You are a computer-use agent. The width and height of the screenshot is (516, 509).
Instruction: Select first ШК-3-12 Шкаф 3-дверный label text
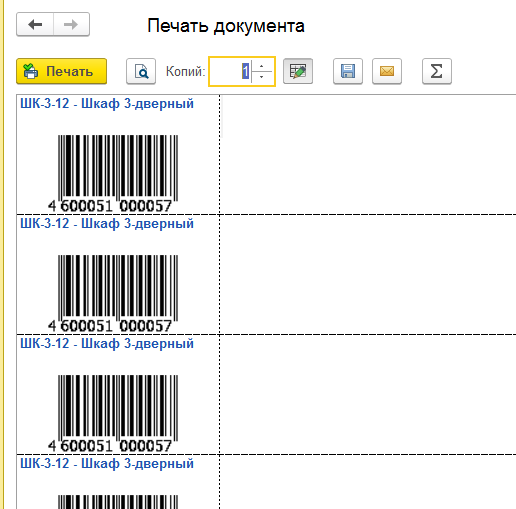click(107, 104)
